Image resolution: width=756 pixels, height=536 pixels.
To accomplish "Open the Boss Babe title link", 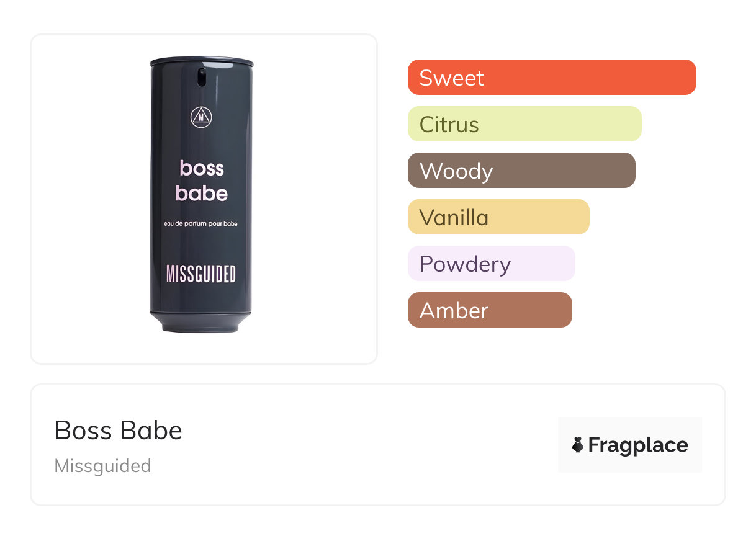I will [x=119, y=431].
